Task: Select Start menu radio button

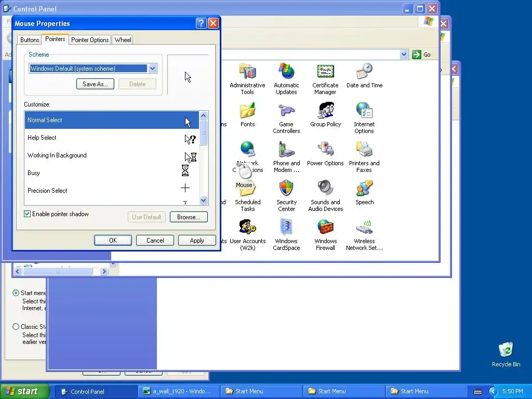Action: (x=16, y=292)
